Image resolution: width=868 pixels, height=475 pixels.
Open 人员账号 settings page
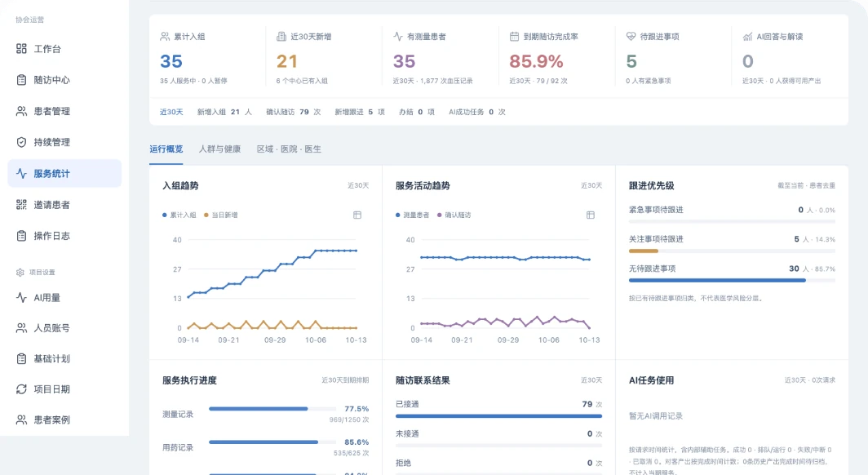pos(64,328)
